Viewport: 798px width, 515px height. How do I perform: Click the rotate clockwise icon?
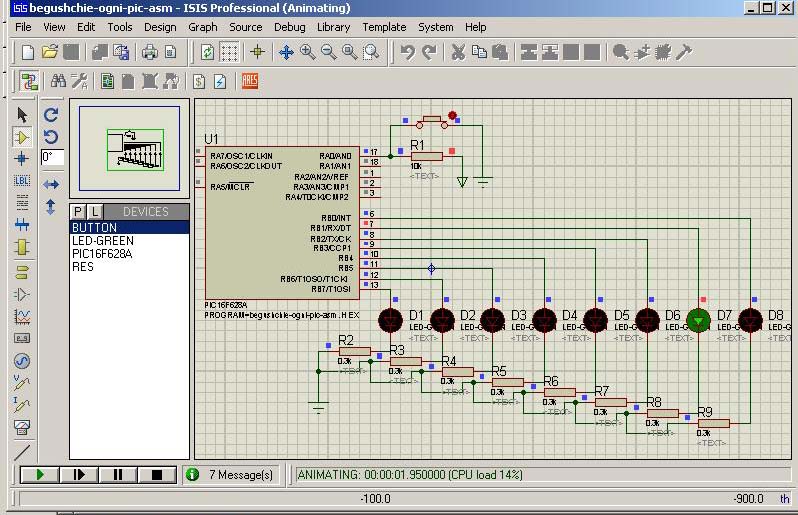click(x=51, y=116)
